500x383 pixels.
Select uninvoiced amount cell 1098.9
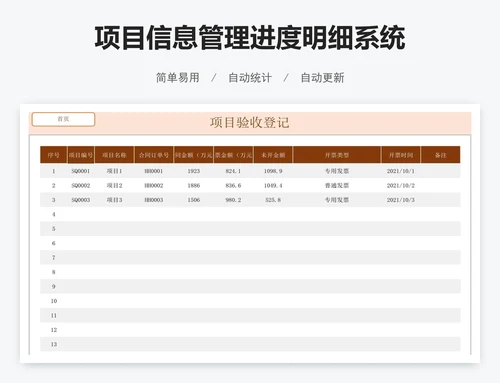[x=273, y=171]
